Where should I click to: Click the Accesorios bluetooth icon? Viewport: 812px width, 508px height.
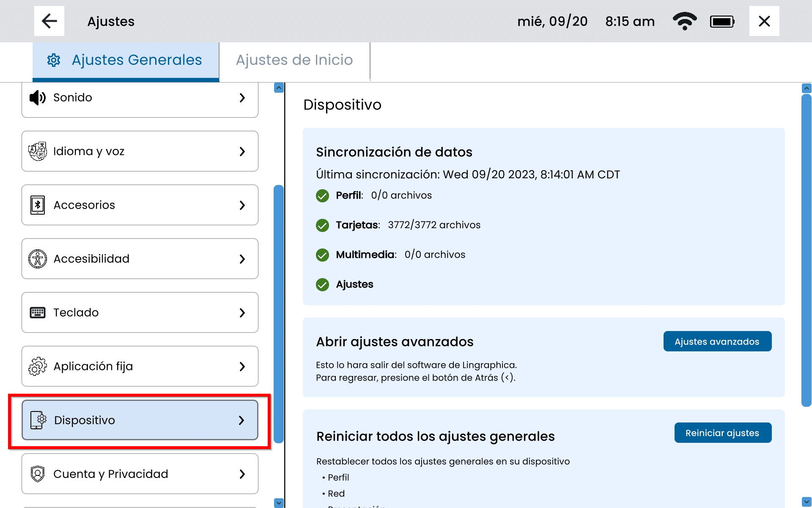coord(37,205)
